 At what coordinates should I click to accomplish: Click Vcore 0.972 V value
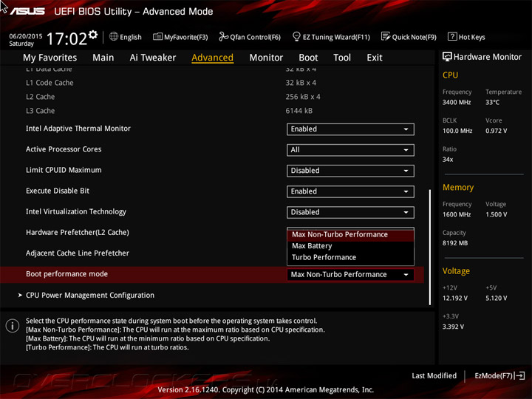pos(496,131)
